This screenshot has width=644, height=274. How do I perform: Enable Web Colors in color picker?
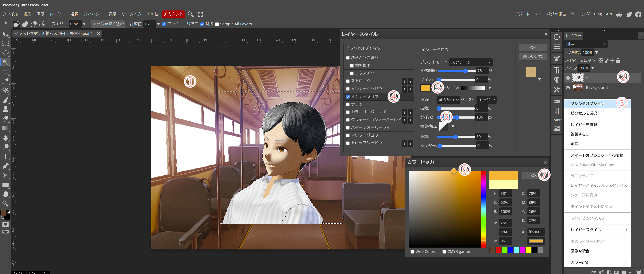[412, 252]
